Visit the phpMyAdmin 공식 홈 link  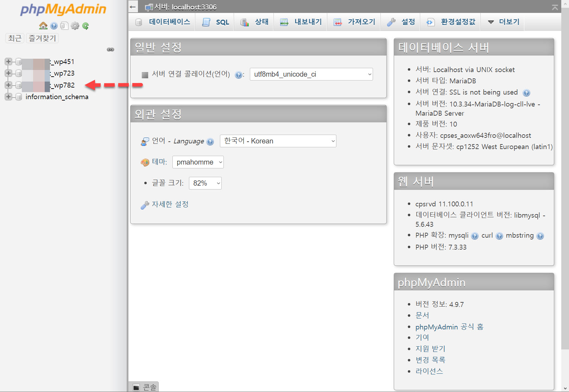coord(449,327)
